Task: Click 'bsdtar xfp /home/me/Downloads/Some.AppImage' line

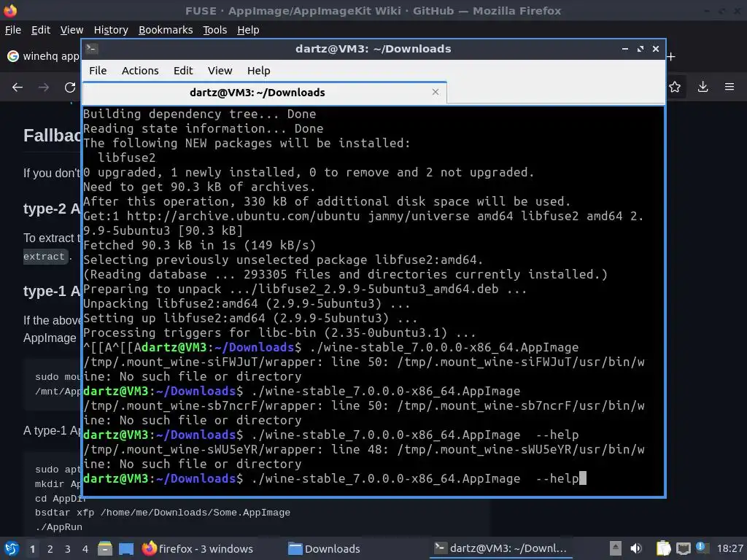Action: (163, 513)
